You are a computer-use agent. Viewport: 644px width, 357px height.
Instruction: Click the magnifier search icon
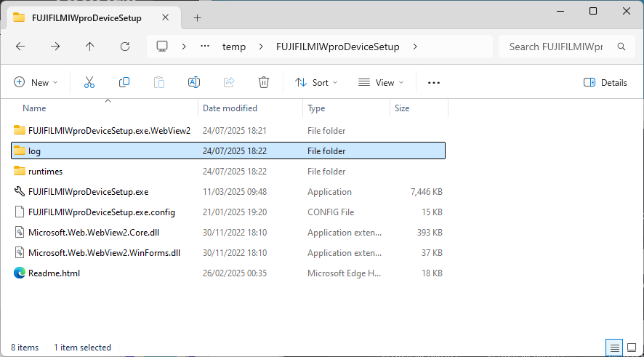(x=621, y=47)
